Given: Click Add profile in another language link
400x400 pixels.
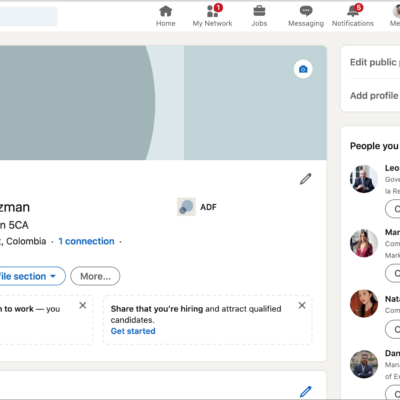Looking at the screenshot, I should pos(375,96).
